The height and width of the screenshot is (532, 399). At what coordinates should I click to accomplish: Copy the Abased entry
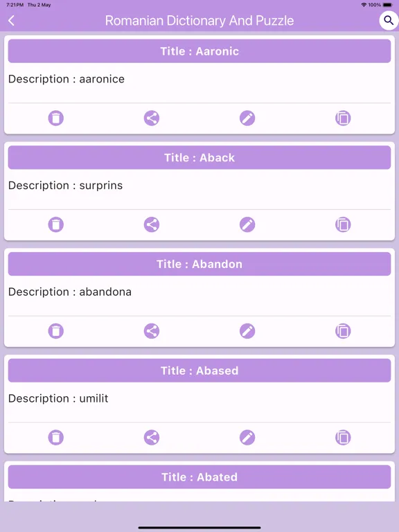click(343, 437)
